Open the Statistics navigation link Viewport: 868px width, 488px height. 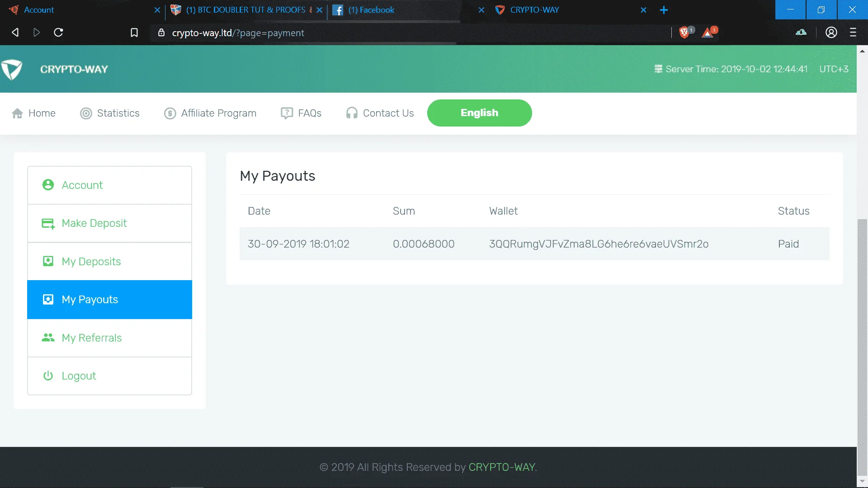[118, 113]
